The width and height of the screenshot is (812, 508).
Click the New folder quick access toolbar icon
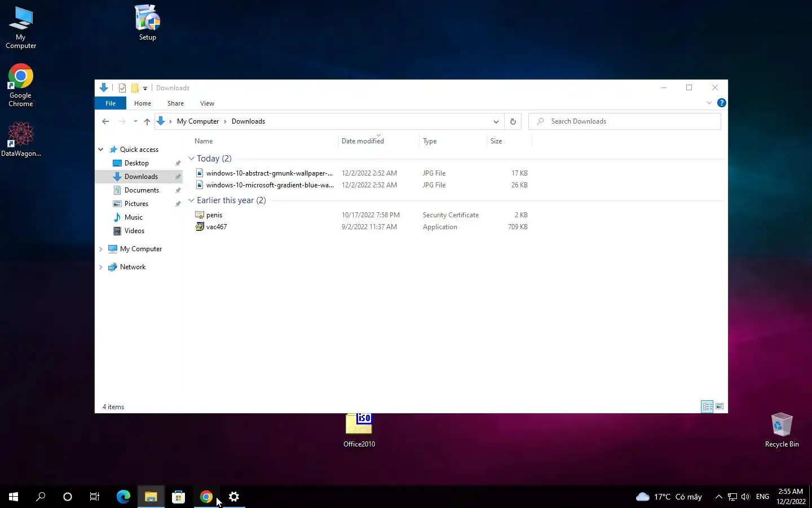pyautogui.click(x=135, y=88)
